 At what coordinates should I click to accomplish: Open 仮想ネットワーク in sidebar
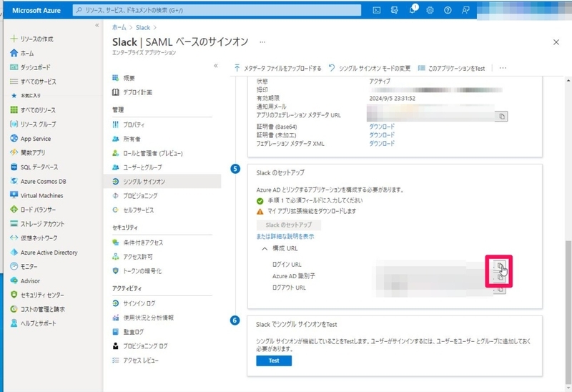point(34,238)
